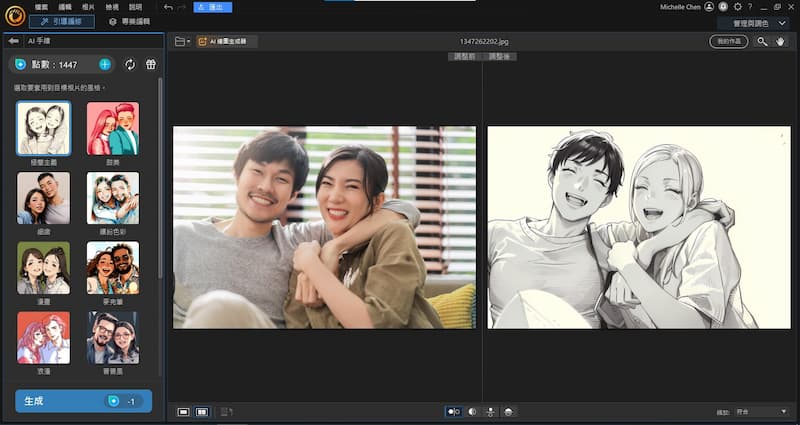Click the refresh icon next to credits
The width and height of the screenshot is (800, 425).
tap(130, 64)
